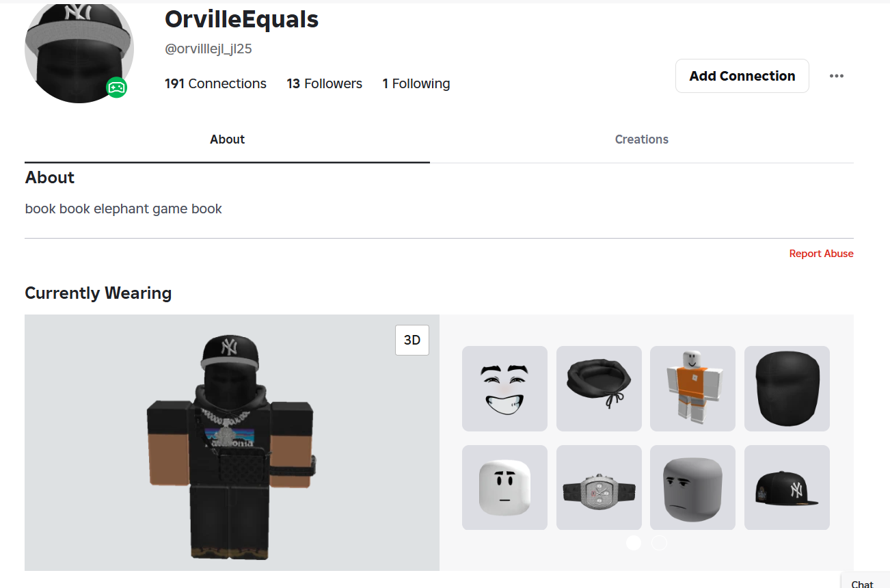The width and height of the screenshot is (890, 588).
Task: Click the Report Abuse link
Action: (821, 254)
